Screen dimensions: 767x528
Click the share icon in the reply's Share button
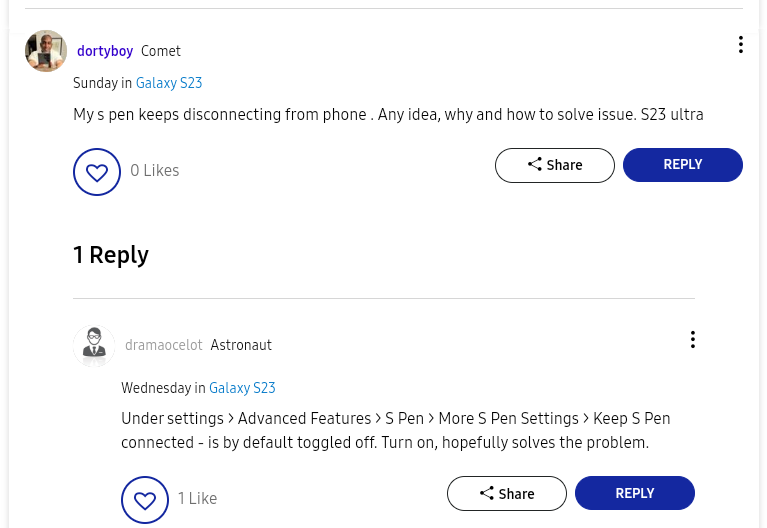(x=487, y=493)
